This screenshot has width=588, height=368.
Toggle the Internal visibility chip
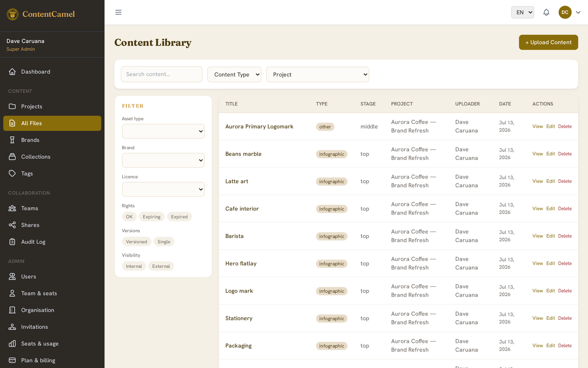coord(134,266)
